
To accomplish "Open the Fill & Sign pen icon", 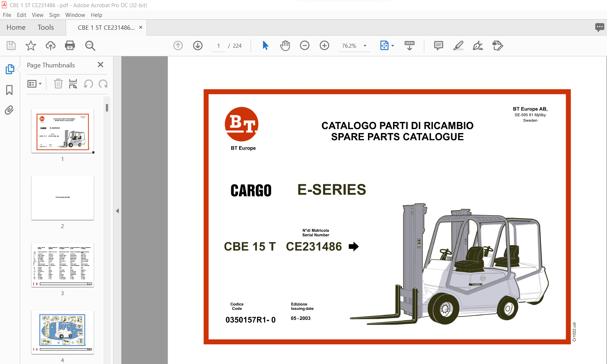I will (478, 46).
